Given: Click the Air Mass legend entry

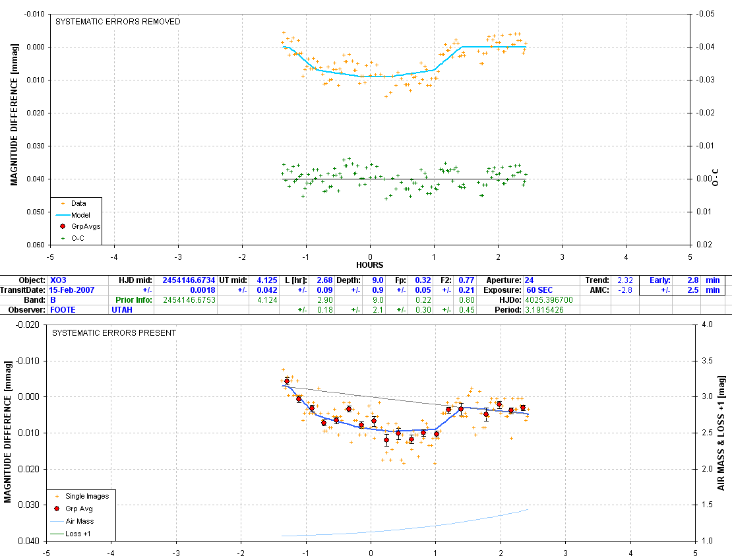Looking at the screenshot, I should [79, 521].
